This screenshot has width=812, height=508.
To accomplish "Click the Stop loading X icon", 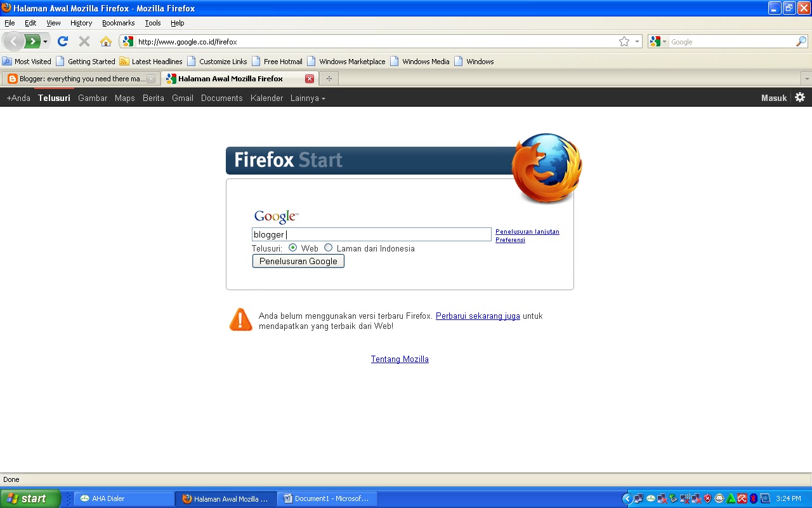I will coord(84,41).
